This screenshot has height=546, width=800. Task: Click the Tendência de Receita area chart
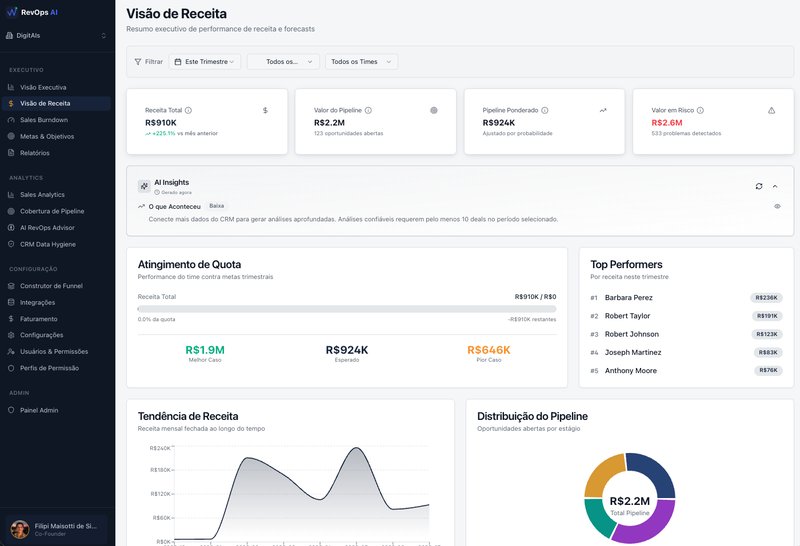302,493
